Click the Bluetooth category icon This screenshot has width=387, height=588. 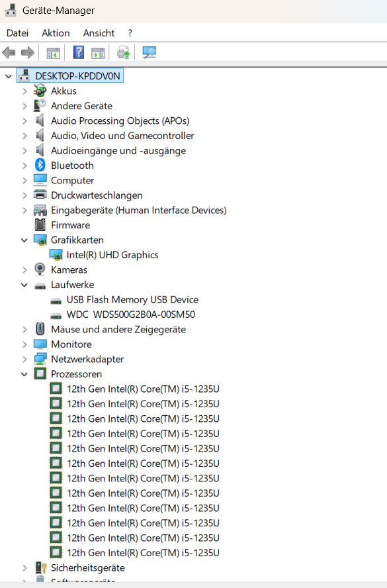point(40,166)
